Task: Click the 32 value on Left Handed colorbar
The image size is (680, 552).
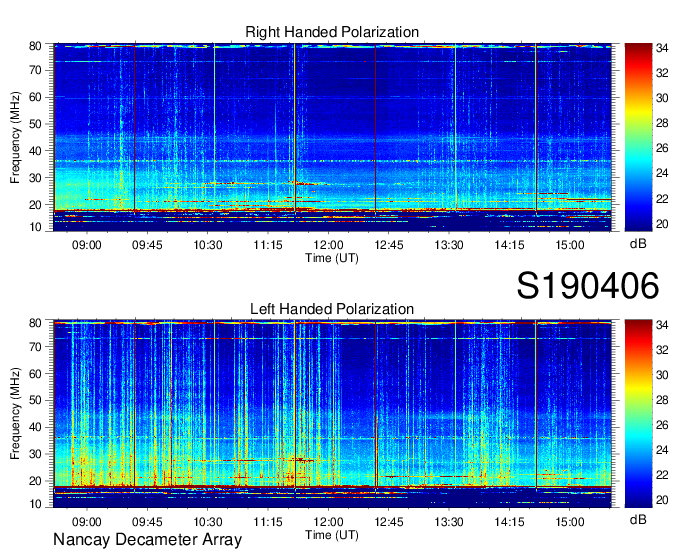Action: tap(662, 350)
